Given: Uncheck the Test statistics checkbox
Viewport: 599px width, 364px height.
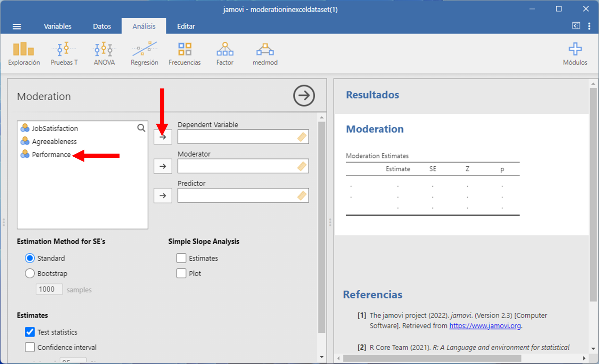Looking at the screenshot, I should (x=30, y=332).
